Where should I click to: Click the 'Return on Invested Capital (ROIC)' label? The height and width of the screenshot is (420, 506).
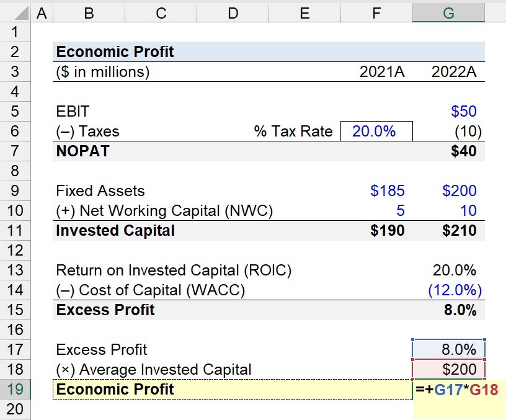coord(174,270)
